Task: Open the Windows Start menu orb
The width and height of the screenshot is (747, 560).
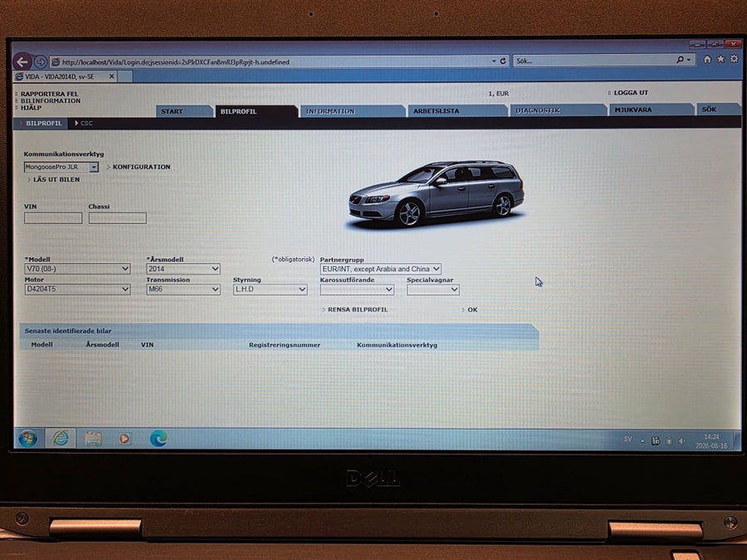Action: (27, 439)
